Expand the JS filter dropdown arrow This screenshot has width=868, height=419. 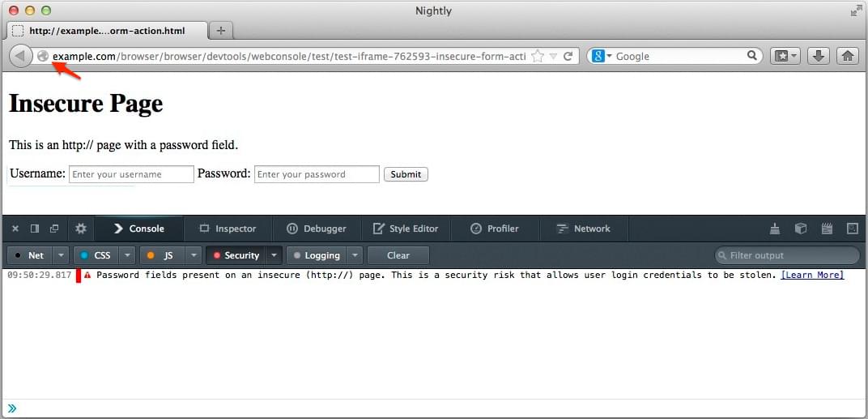[x=194, y=255]
